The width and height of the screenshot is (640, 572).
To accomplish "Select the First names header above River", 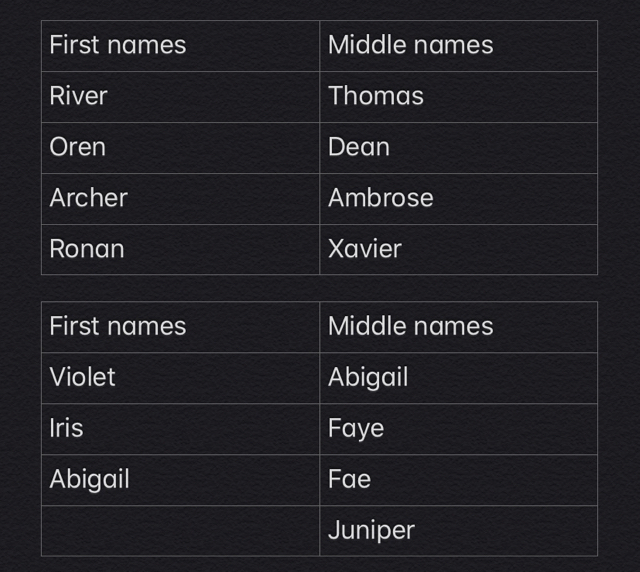I will click(x=180, y=46).
